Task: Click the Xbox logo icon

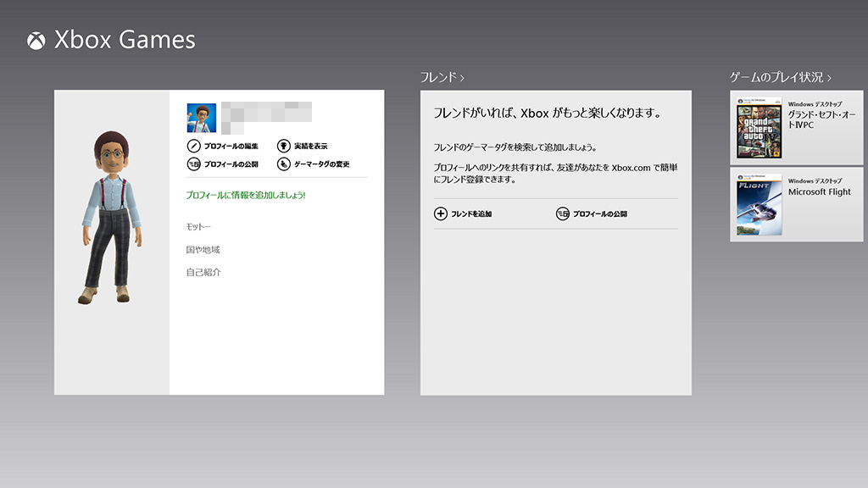Action: point(36,41)
